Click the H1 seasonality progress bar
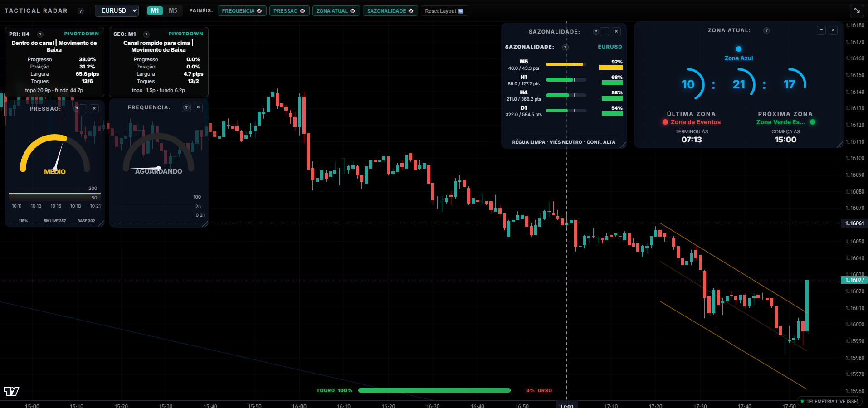Viewport: 868px width, 408px height. (566, 80)
